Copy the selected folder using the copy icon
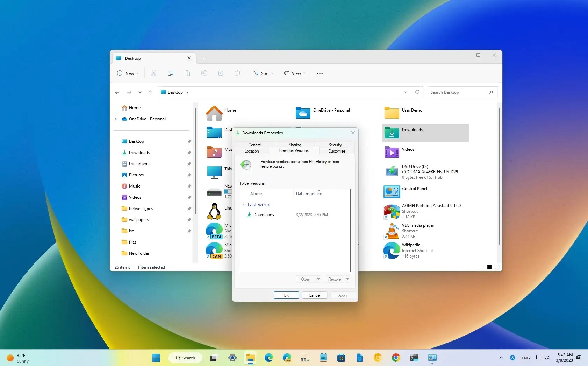The image size is (588, 366). click(x=171, y=73)
